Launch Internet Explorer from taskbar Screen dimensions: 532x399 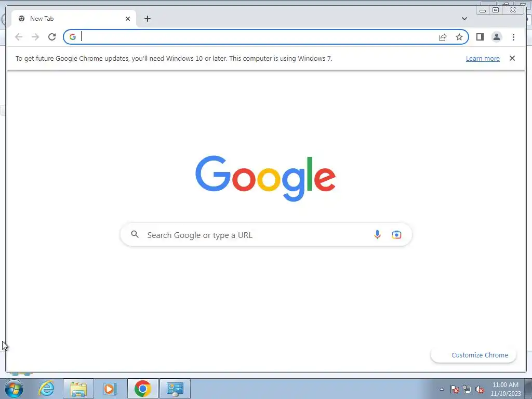(46, 389)
